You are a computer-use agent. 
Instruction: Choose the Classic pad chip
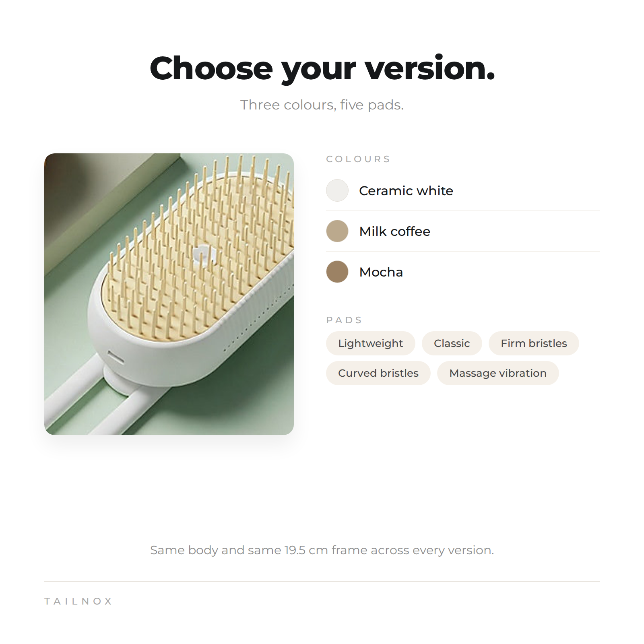(452, 343)
